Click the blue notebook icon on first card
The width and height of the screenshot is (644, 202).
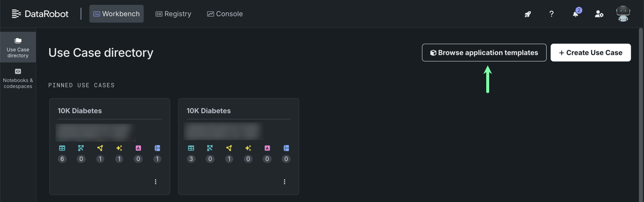(x=157, y=148)
